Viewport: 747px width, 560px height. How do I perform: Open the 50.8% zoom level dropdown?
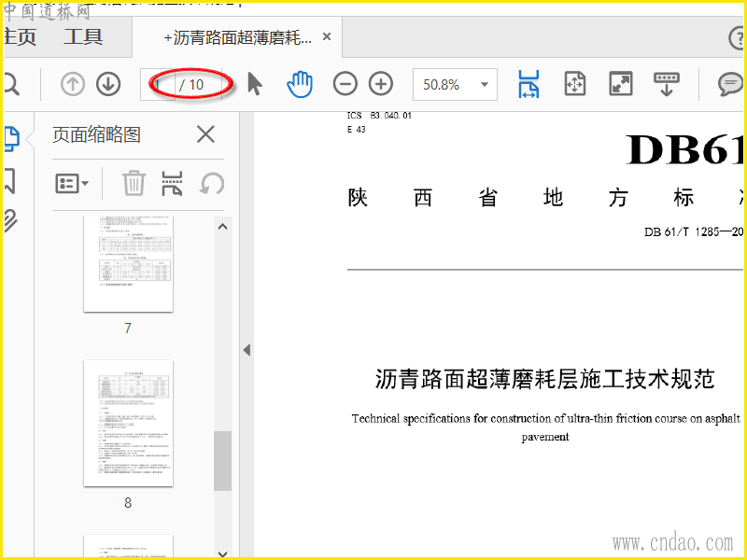coord(455,84)
